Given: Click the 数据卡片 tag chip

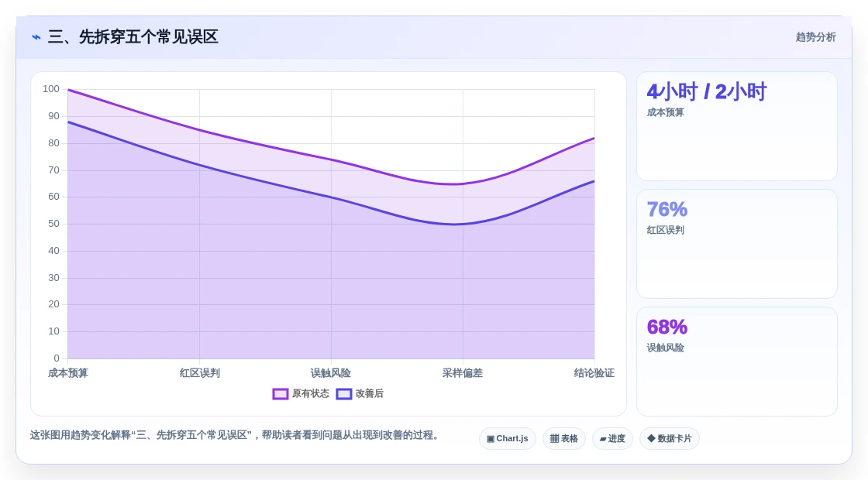Looking at the screenshot, I should coord(670,438).
